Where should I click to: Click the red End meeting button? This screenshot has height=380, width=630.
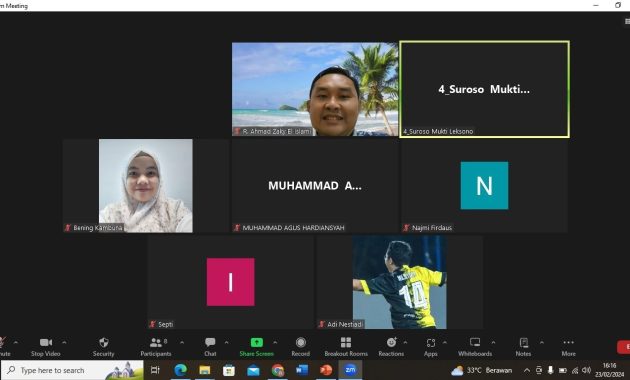pyautogui.click(x=624, y=347)
